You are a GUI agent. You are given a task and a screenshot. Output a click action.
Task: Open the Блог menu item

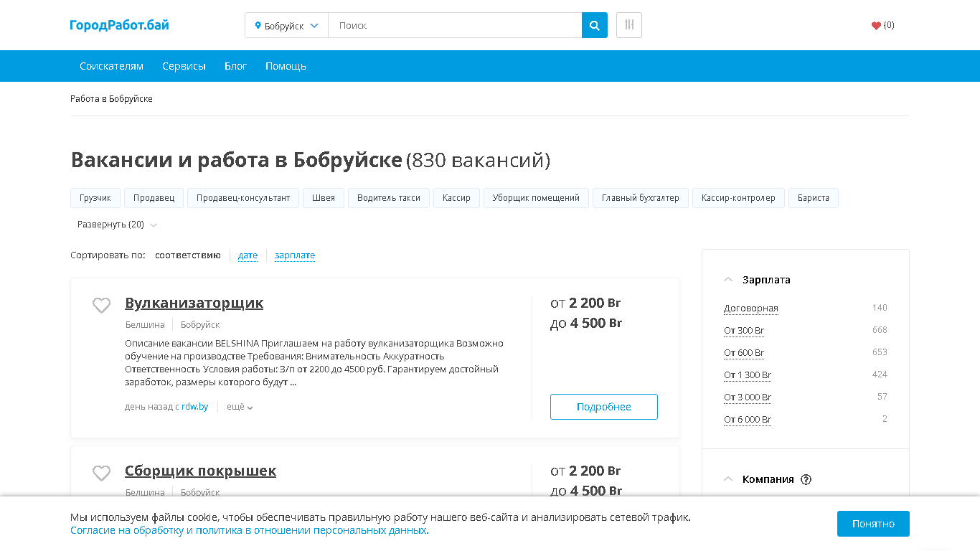[235, 66]
